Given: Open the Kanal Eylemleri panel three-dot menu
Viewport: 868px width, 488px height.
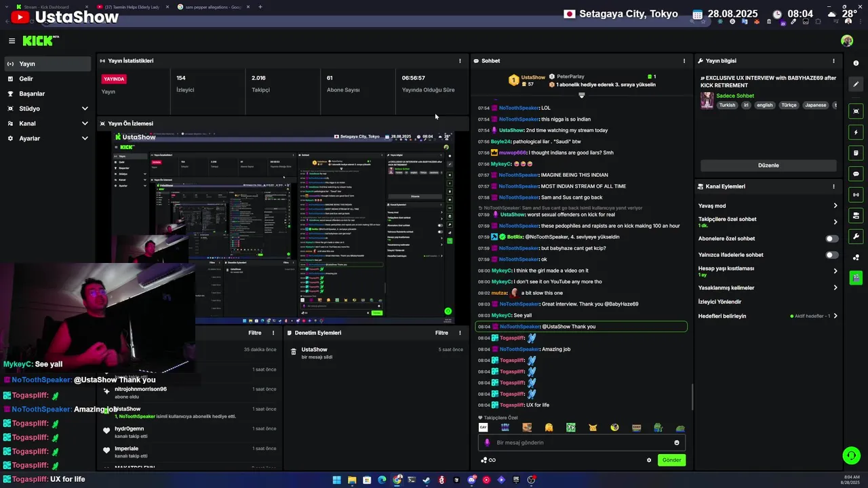Looking at the screenshot, I should (x=833, y=186).
